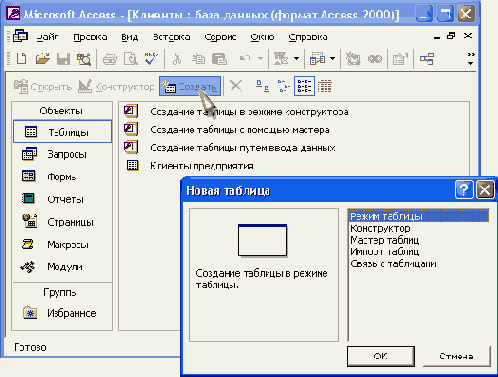Toggle the Details view button
Viewport: 498px width, 377px height.
325,86
